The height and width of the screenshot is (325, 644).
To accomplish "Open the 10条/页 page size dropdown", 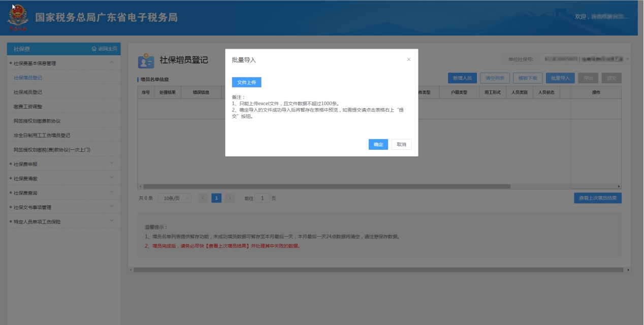I will (x=175, y=198).
